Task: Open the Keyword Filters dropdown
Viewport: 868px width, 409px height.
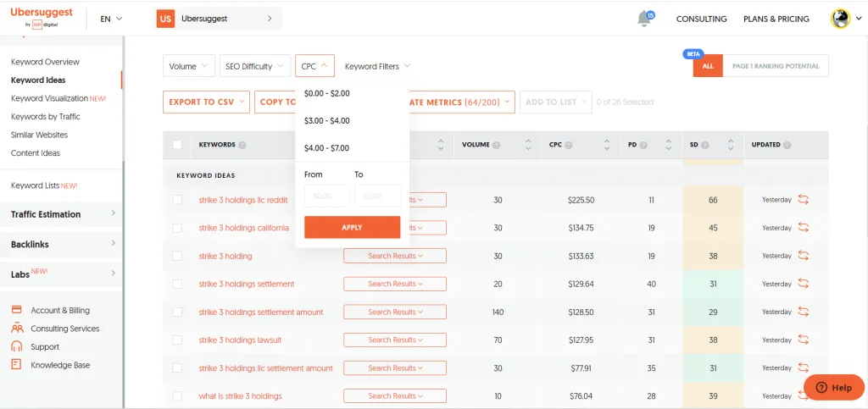Action: point(377,66)
